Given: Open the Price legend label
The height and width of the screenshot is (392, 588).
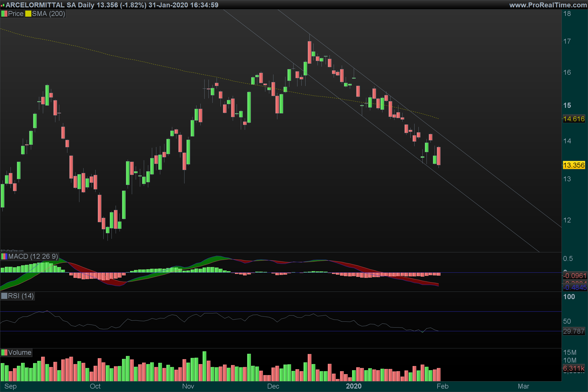Looking at the screenshot, I should click(16, 14).
